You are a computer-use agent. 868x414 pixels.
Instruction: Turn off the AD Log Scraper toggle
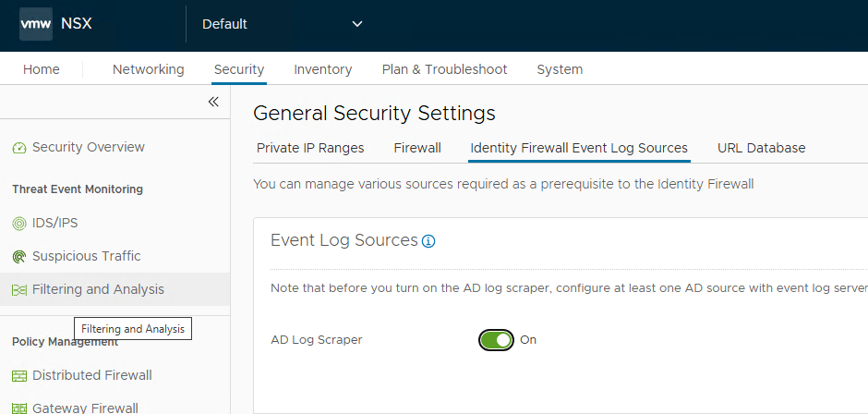pos(496,340)
